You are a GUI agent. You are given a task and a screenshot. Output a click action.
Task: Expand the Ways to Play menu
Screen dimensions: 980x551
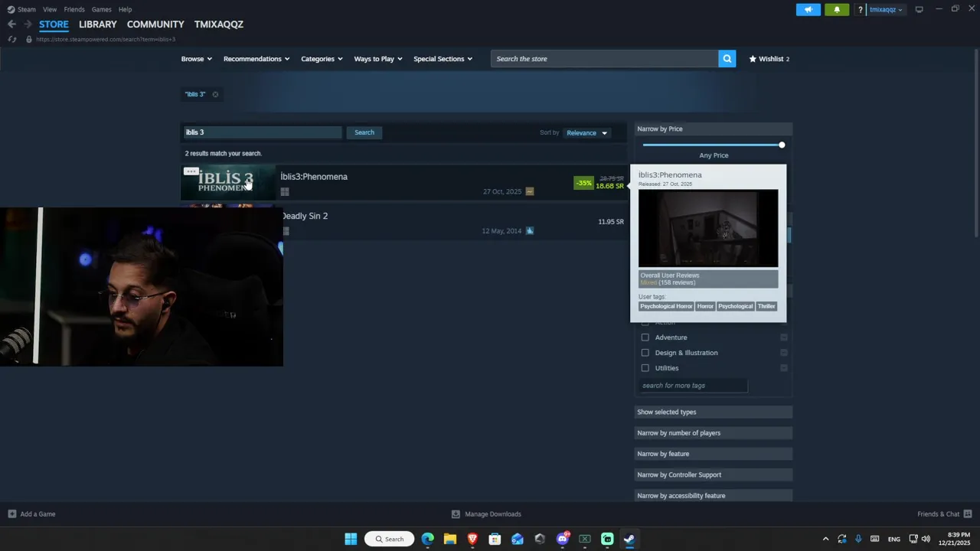378,59
